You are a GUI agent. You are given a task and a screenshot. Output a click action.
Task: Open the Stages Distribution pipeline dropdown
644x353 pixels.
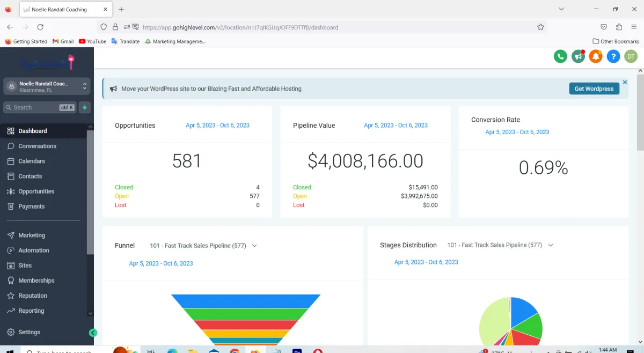500,245
